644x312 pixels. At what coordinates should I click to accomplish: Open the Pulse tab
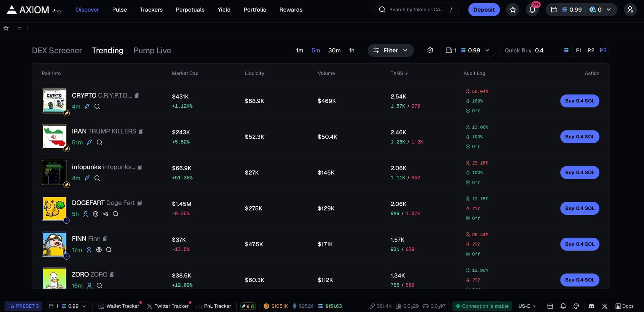[119, 10]
